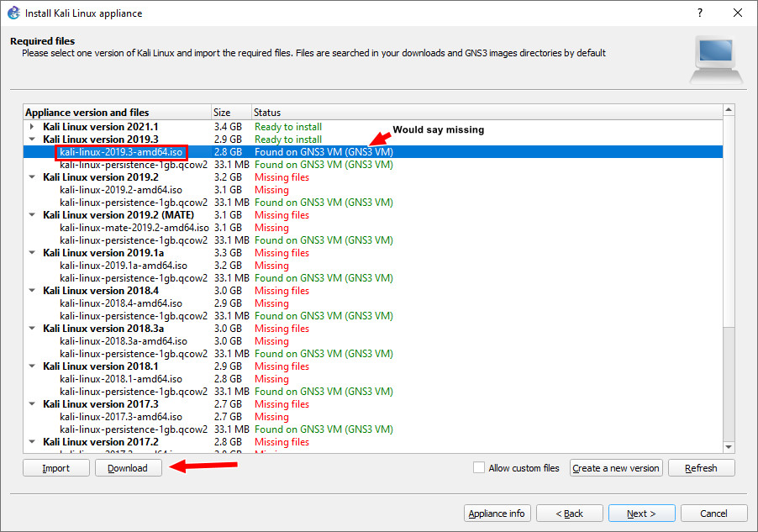
Task: Click the Import button
Action: point(55,467)
